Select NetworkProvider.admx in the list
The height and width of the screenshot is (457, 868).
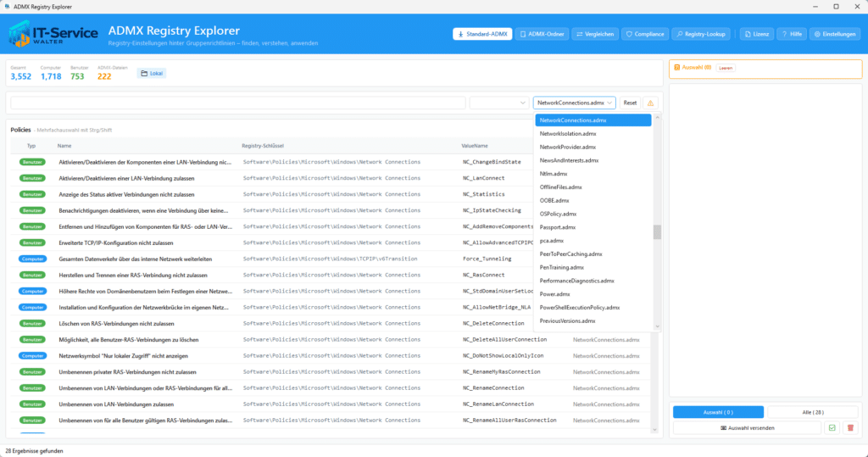point(593,147)
